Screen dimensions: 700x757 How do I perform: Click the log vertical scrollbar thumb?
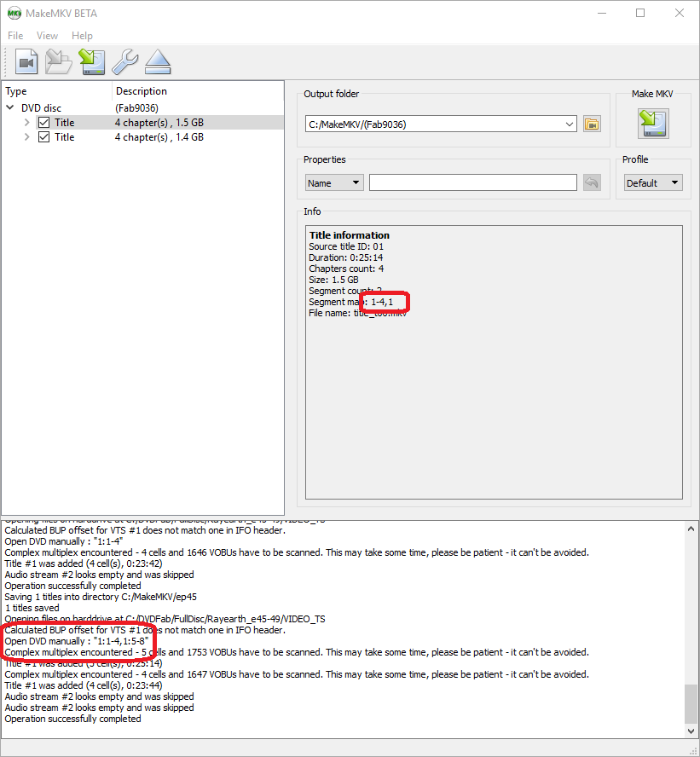(x=691, y=703)
